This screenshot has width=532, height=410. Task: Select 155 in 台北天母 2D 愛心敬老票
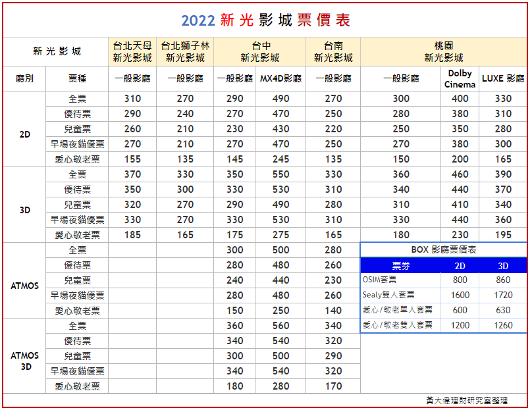tap(132, 159)
